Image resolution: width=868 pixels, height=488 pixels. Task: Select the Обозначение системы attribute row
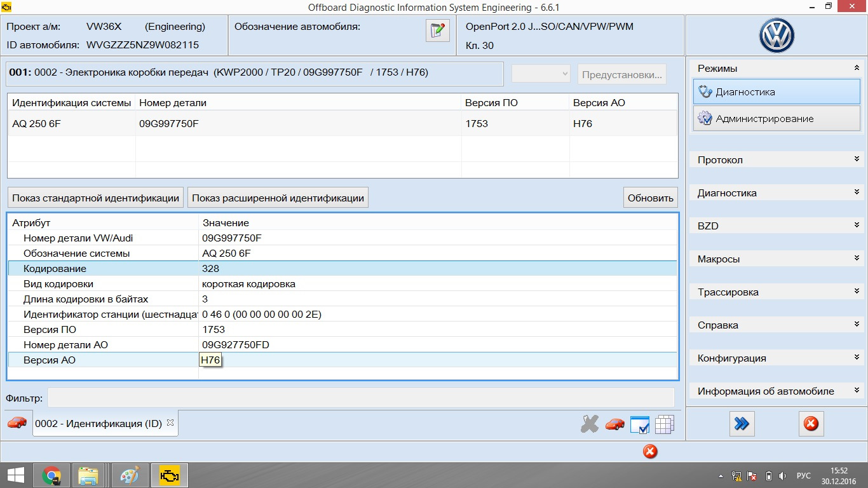[342, 254]
